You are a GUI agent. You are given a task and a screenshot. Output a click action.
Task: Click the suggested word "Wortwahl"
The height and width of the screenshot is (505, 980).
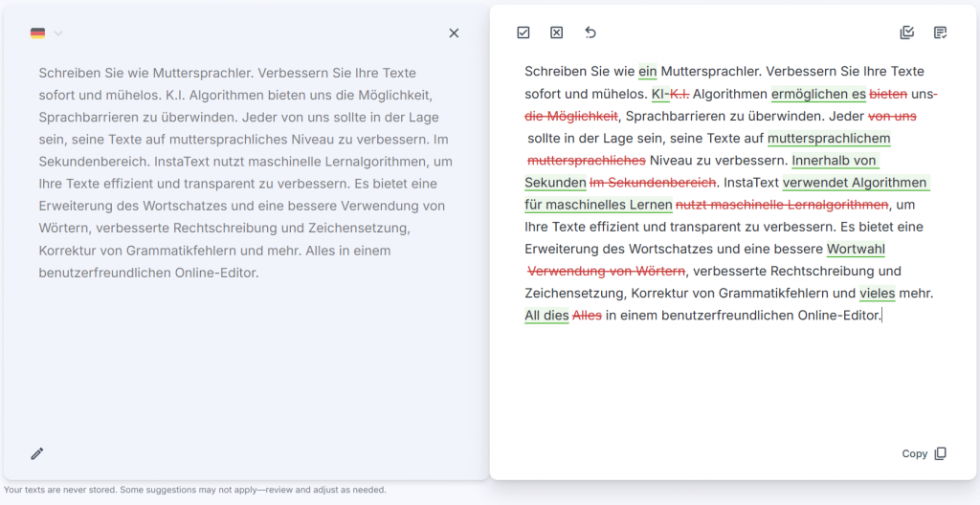[856, 250]
